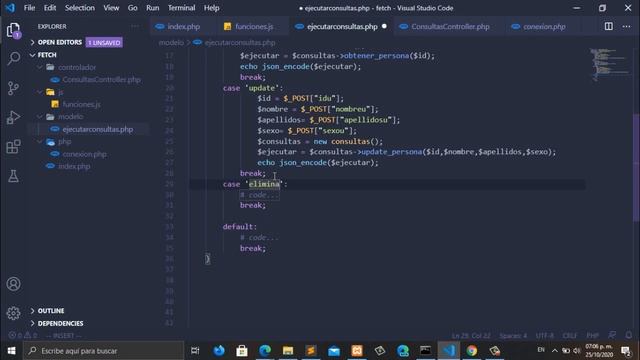This screenshot has height=360, width=640.
Task: Switch to the funciones.js tab
Action: pos(254,27)
